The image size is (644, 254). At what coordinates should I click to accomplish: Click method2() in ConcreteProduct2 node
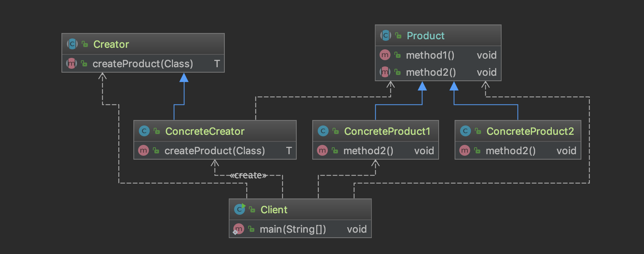point(511,151)
